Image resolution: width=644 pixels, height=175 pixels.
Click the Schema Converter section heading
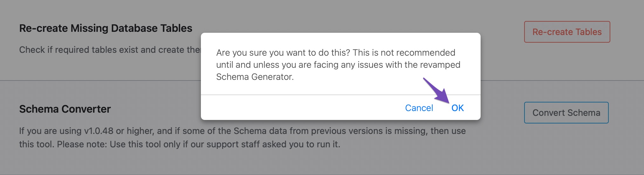coord(65,109)
